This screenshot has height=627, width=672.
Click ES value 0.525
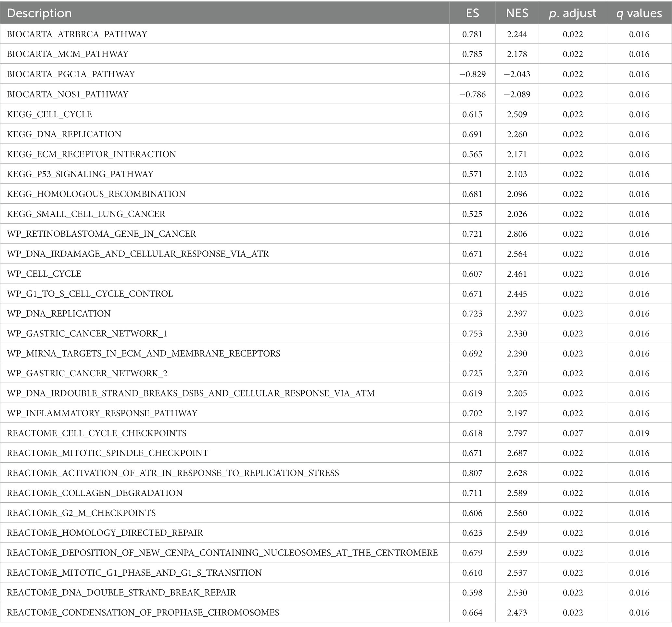click(472, 214)
